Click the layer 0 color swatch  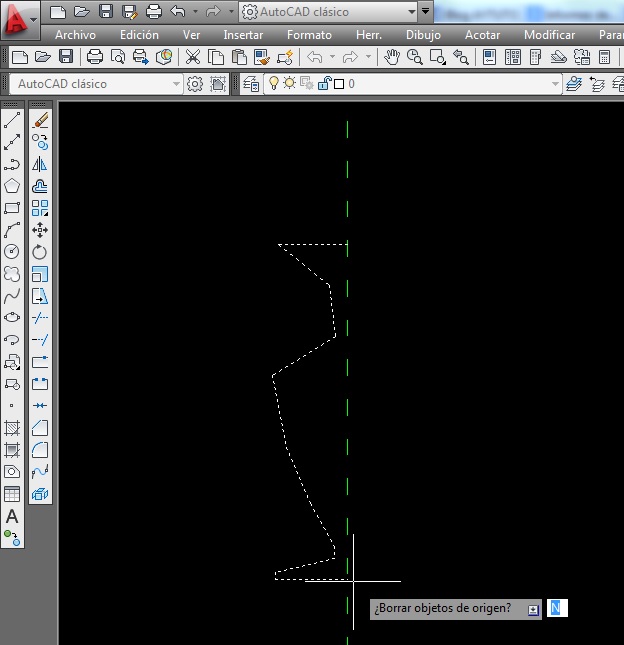(x=339, y=84)
